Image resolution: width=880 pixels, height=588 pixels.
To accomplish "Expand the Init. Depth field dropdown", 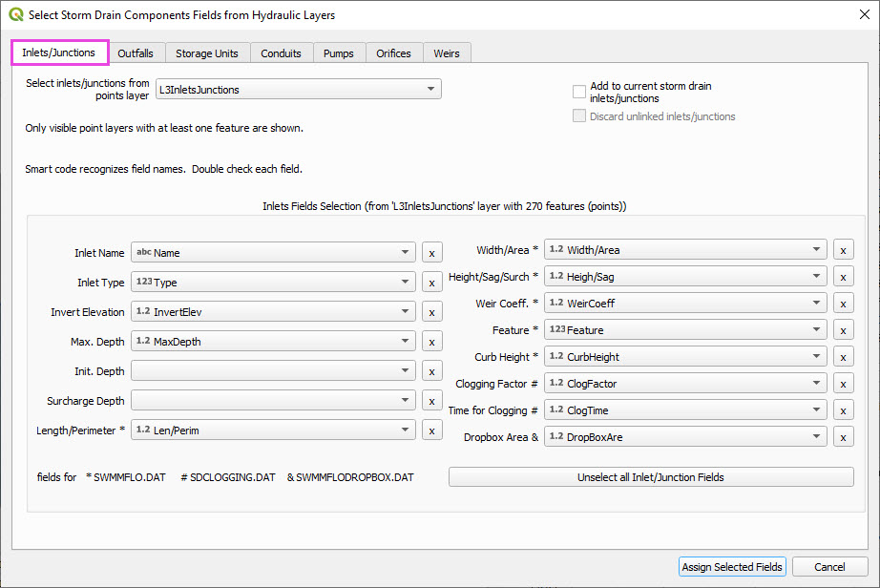I will pyautogui.click(x=273, y=371).
